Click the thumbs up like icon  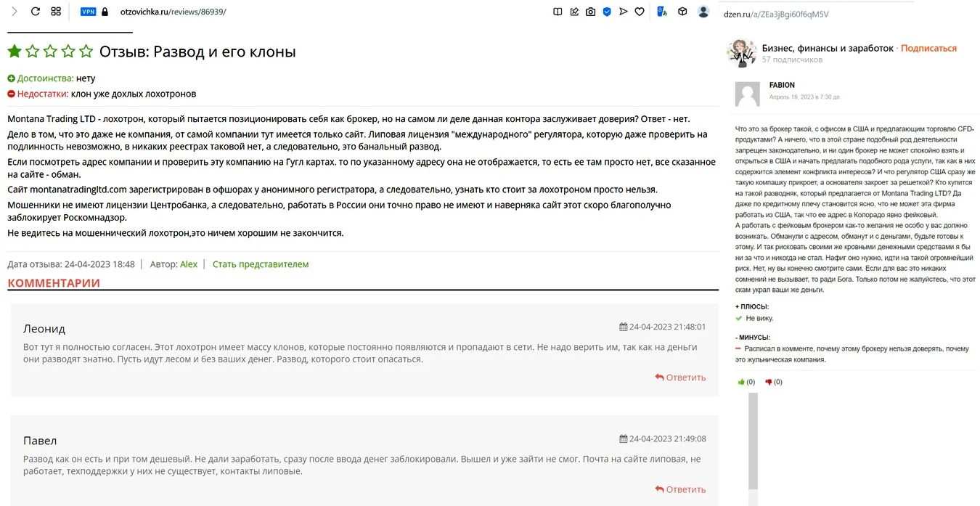pos(742,382)
